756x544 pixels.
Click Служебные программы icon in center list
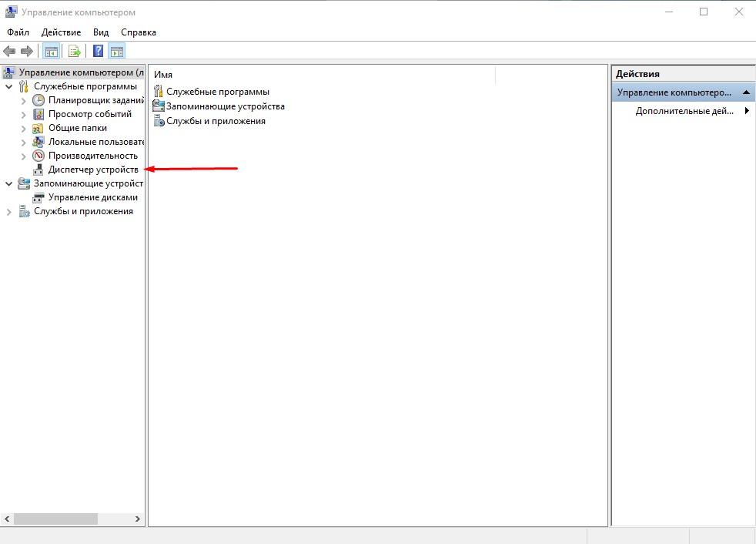(x=158, y=91)
